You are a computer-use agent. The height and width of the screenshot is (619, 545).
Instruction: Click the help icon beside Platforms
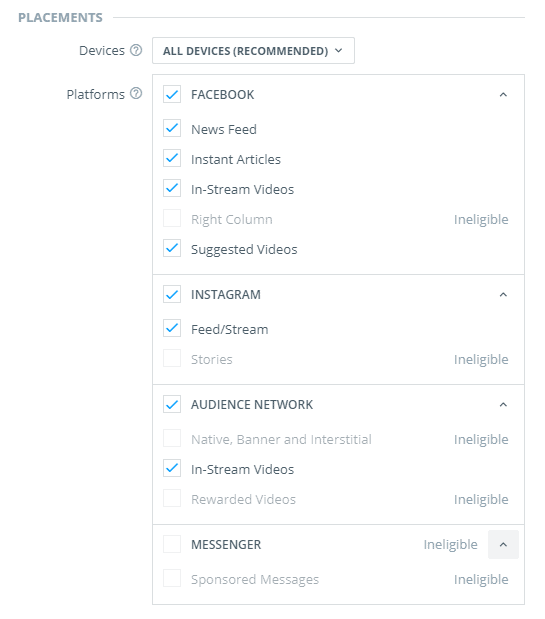(136, 94)
